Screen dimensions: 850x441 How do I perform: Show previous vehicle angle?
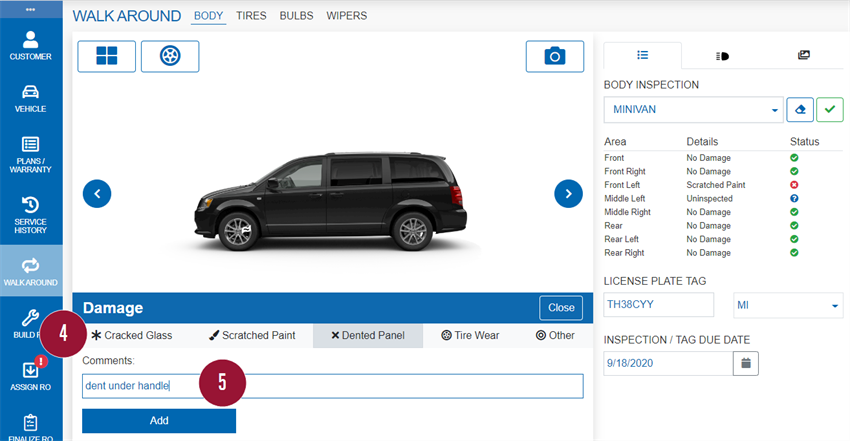click(97, 193)
